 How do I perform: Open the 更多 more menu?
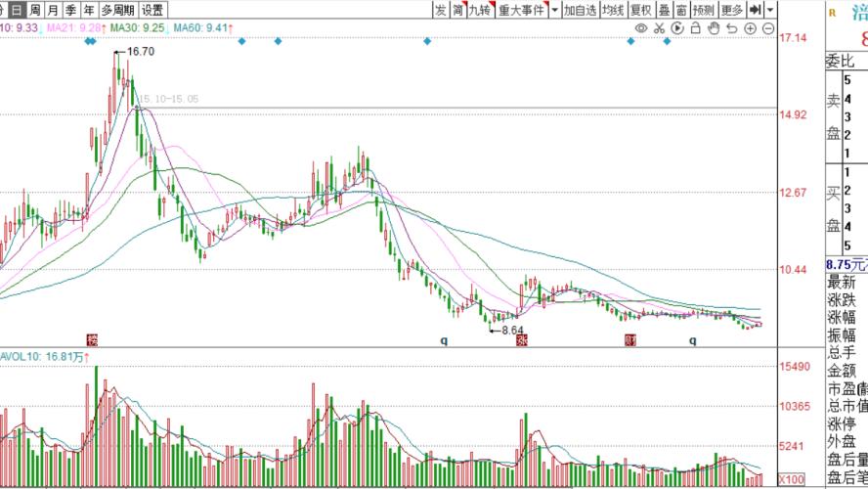(x=732, y=10)
